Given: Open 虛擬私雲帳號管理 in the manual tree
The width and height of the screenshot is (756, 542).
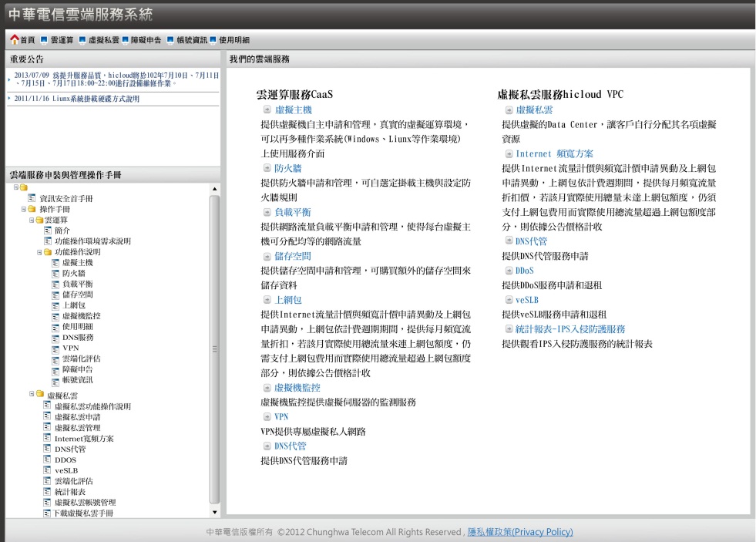Looking at the screenshot, I should click(x=86, y=503).
